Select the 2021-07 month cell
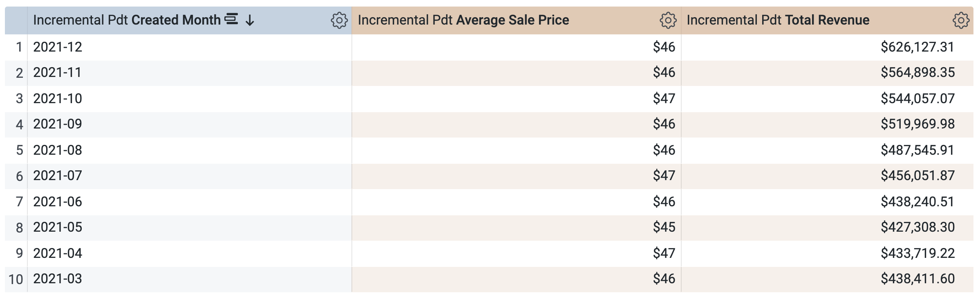The height and width of the screenshot is (298, 980). (x=58, y=176)
